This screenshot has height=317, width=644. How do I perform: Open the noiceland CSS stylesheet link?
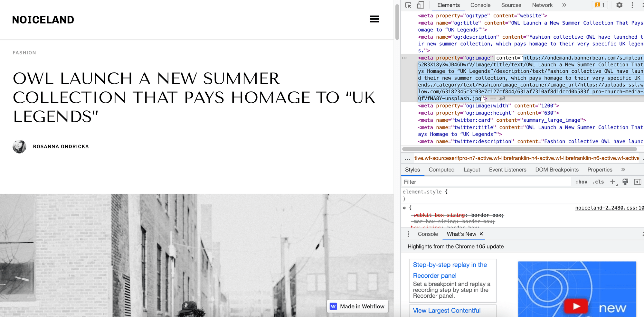[x=609, y=208]
